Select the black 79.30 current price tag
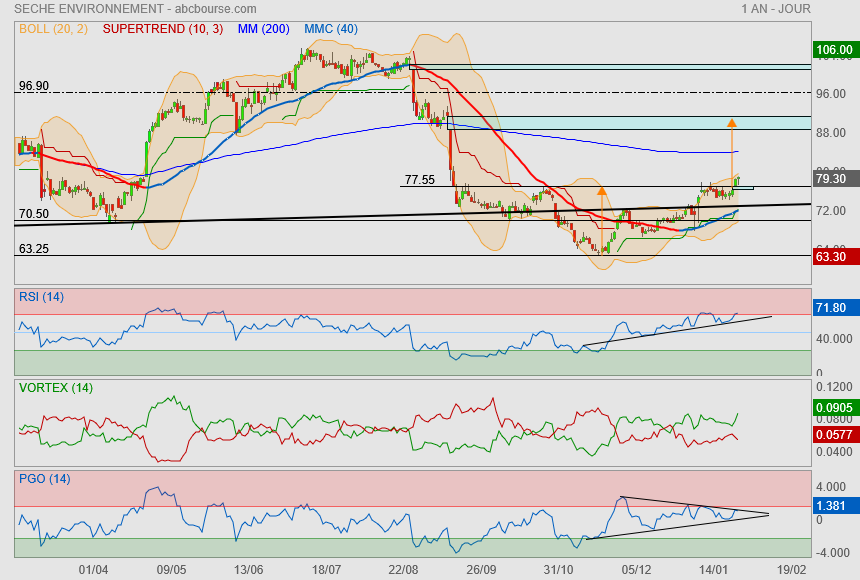This screenshot has width=860, height=580. (x=833, y=179)
